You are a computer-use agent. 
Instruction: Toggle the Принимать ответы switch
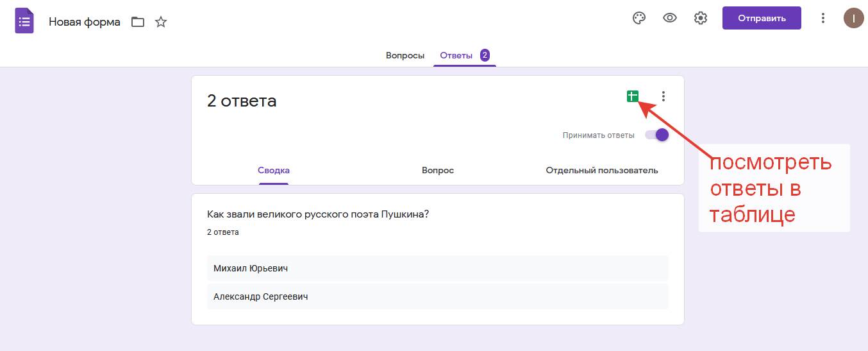tap(657, 135)
